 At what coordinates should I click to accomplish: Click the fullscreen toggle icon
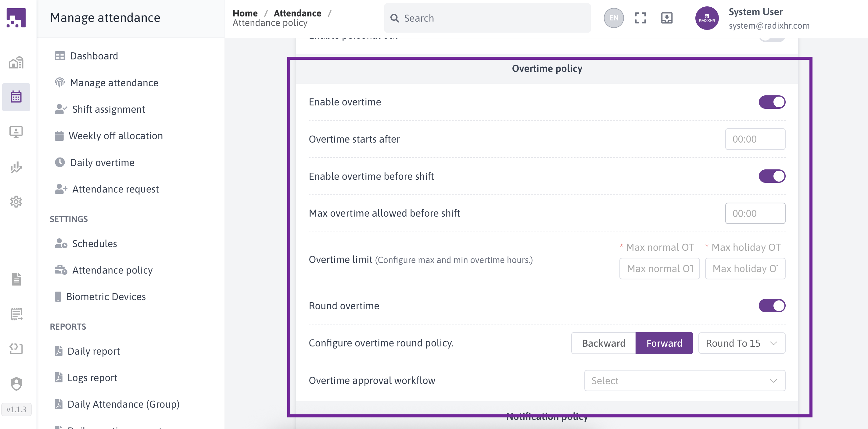click(x=640, y=18)
